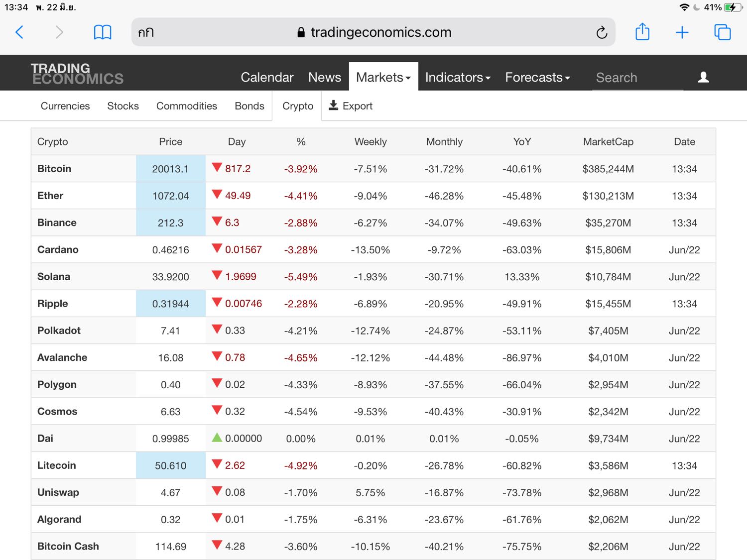Click the YoY column header
The height and width of the screenshot is (560, 747).
(522, 142)
